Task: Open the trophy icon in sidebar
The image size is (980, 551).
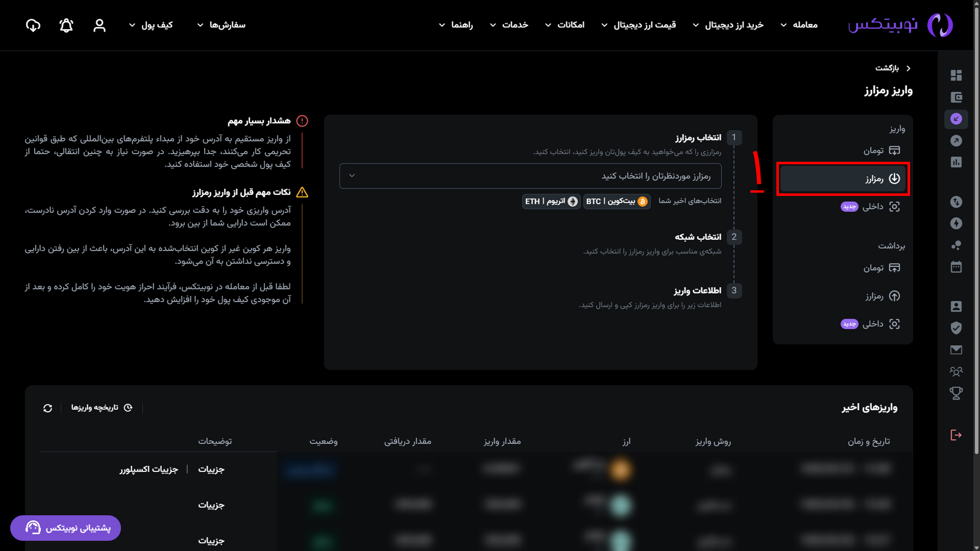Action: tap(956, 393)
